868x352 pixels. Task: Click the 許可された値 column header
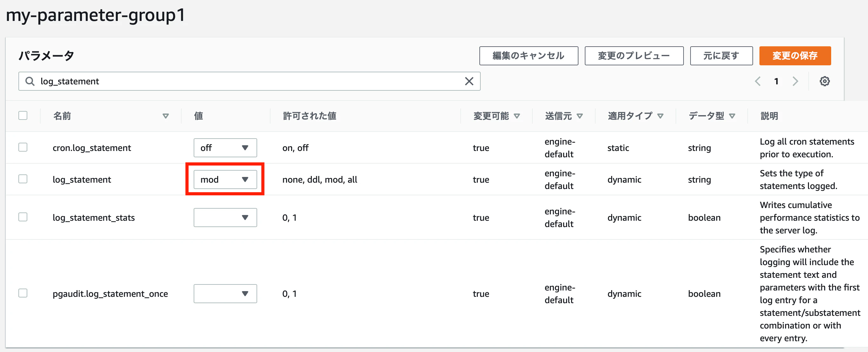pyautogui.click(x=309, y=116)
